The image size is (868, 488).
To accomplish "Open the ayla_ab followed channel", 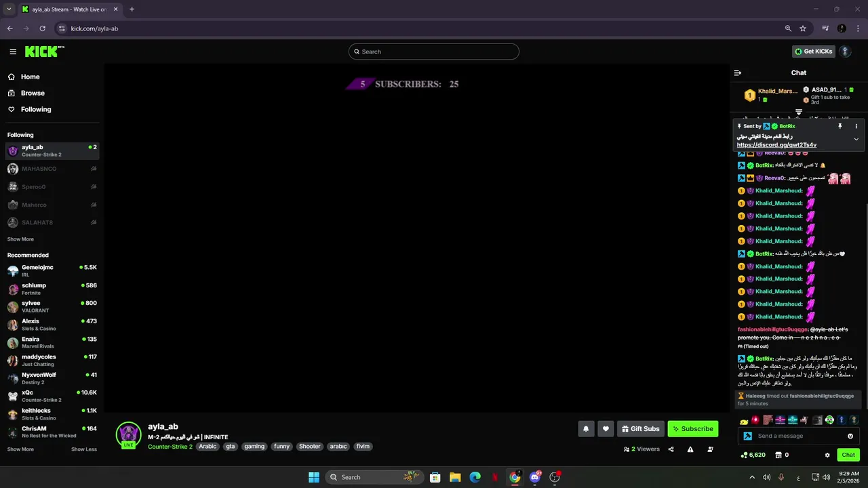I will 52,150.
